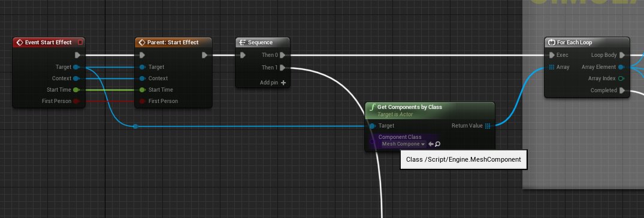Click the Loop Body output pin
The width and height of the screenshot is (644, 218).
point(622,55)
